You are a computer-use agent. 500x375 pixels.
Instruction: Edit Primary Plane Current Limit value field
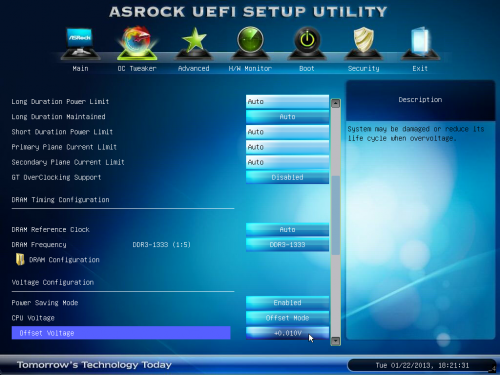click(x=287, y=147)
